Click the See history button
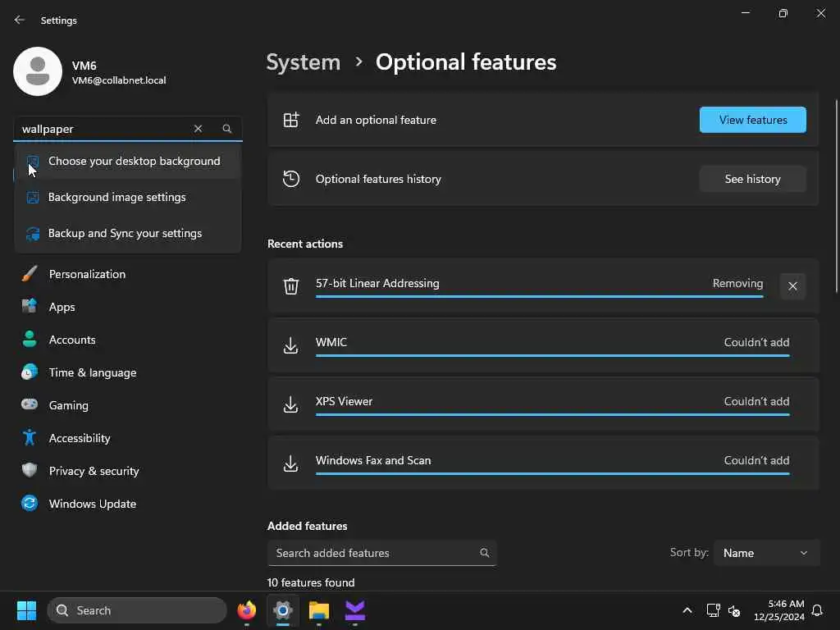 [x=752, y=179]
